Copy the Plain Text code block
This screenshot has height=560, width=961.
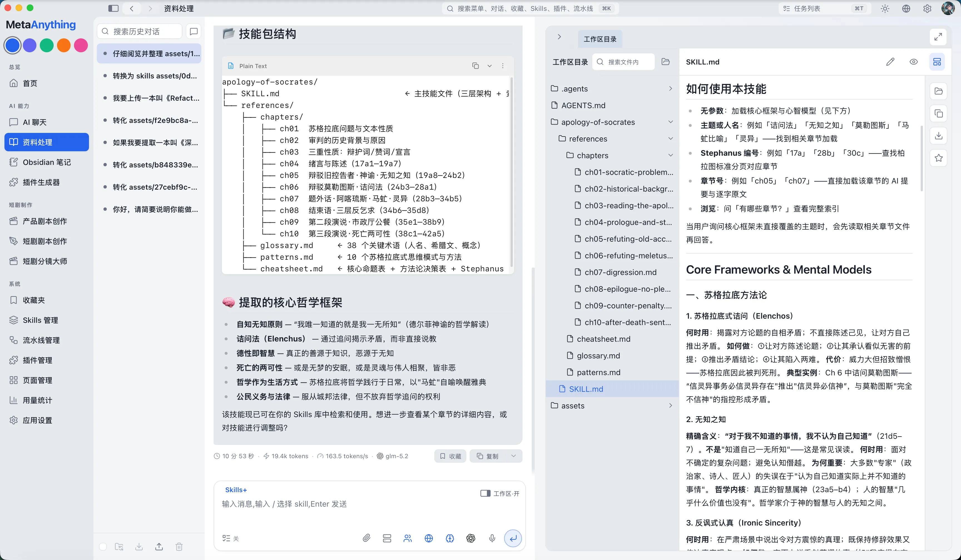(475, 66)
